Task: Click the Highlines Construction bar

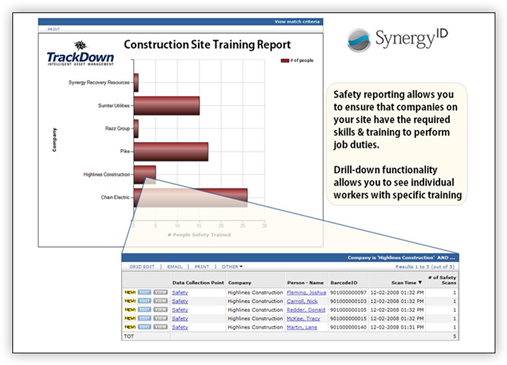Action: (145, 174)
